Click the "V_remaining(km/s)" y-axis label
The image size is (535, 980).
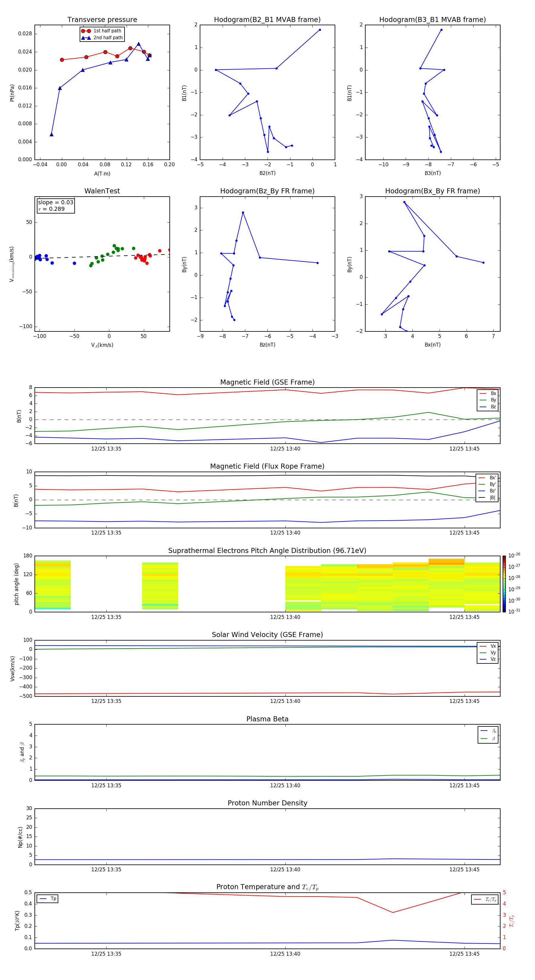click(x=12, y=264)
